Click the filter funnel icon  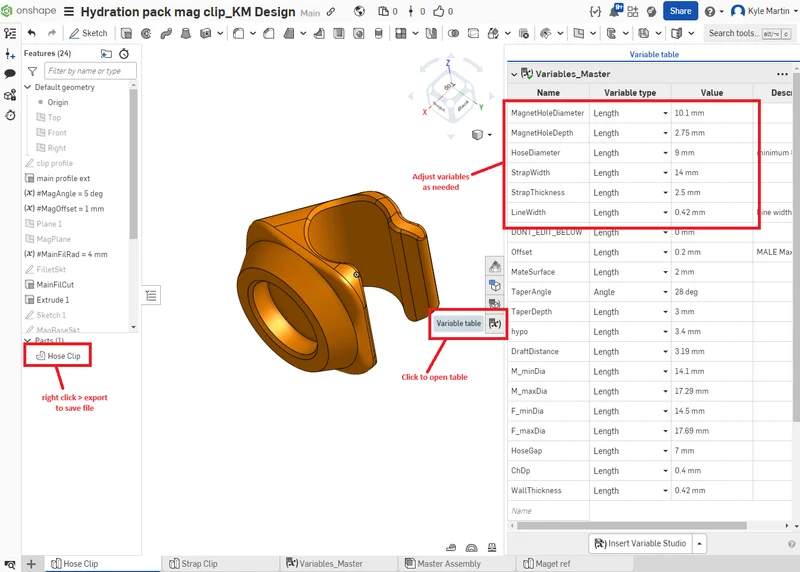pos(33,71)
